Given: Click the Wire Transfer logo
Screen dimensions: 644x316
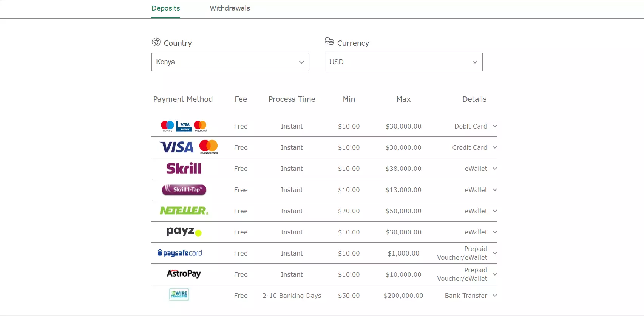Looking at the screenshot, I should tap(179, 294).
